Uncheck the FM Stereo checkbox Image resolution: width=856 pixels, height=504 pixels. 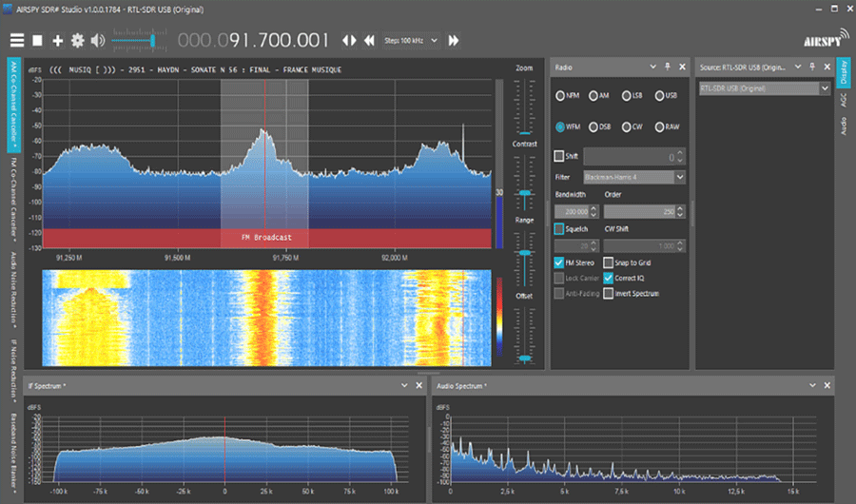(559, 262)
